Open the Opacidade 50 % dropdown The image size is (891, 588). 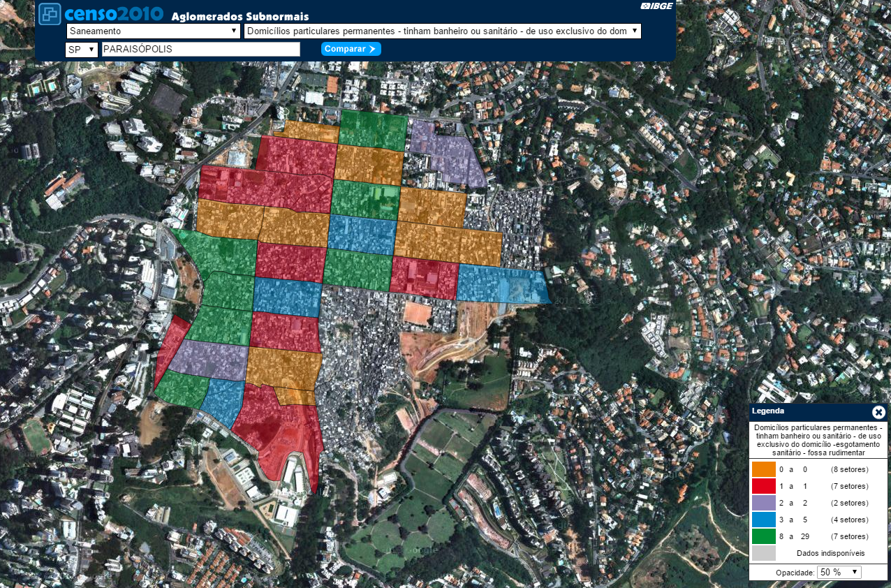coord(839,572)
